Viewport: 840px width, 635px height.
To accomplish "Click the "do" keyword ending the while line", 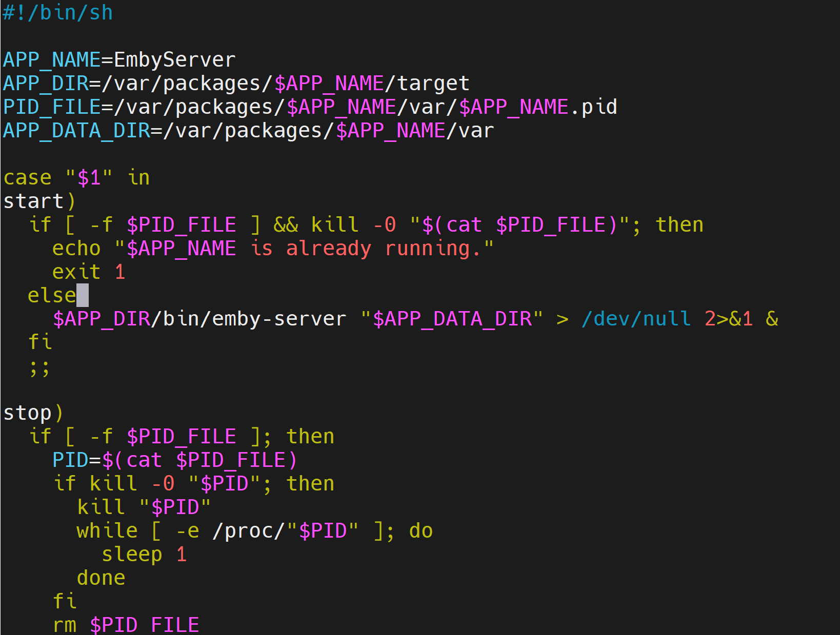I will (421, 531).
